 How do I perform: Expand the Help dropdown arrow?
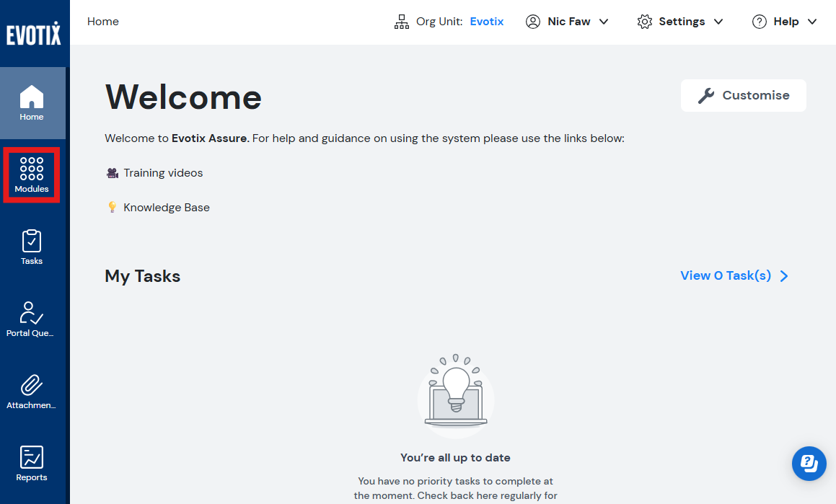pos(812,22)
